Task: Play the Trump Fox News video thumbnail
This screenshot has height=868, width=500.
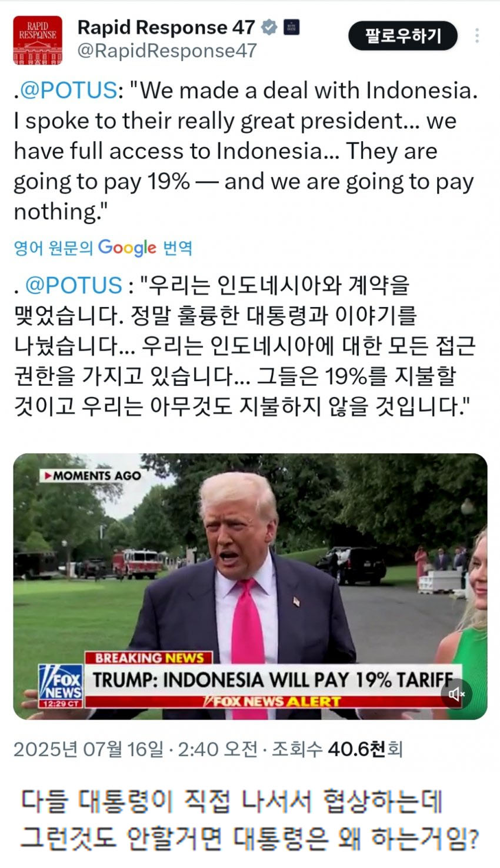Action: [250, 586]
